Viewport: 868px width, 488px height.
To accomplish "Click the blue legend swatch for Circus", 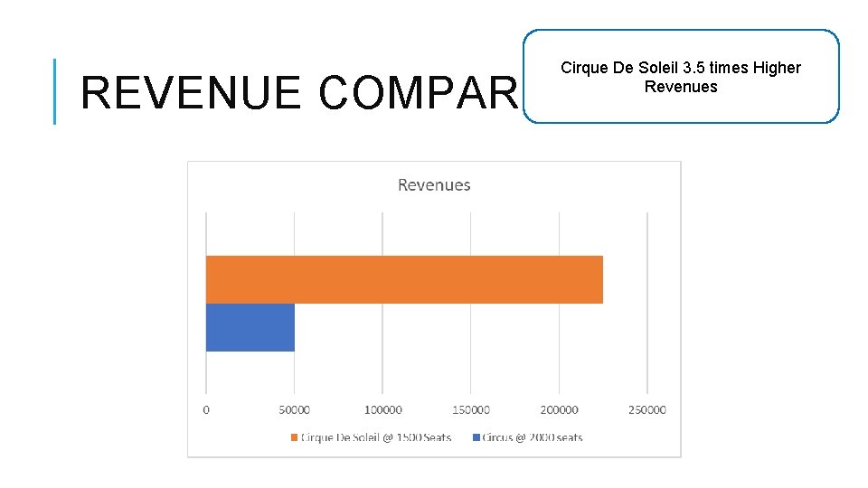I will (x=476, y=437).
